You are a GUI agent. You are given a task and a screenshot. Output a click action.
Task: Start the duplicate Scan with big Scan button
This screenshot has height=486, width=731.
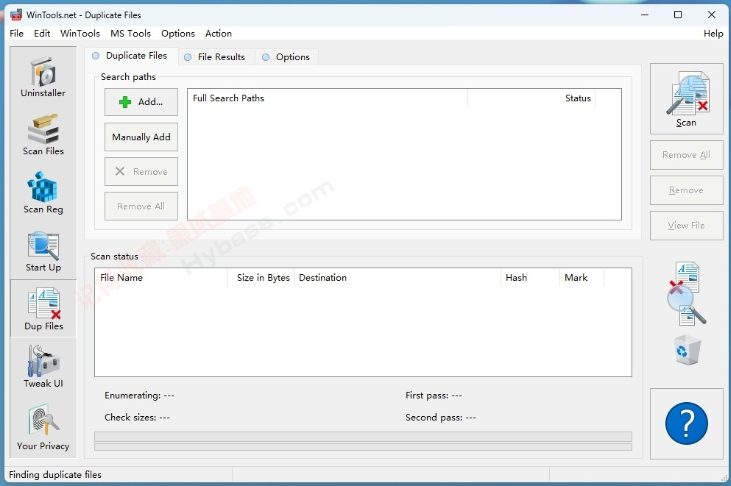tap(687, 99)
